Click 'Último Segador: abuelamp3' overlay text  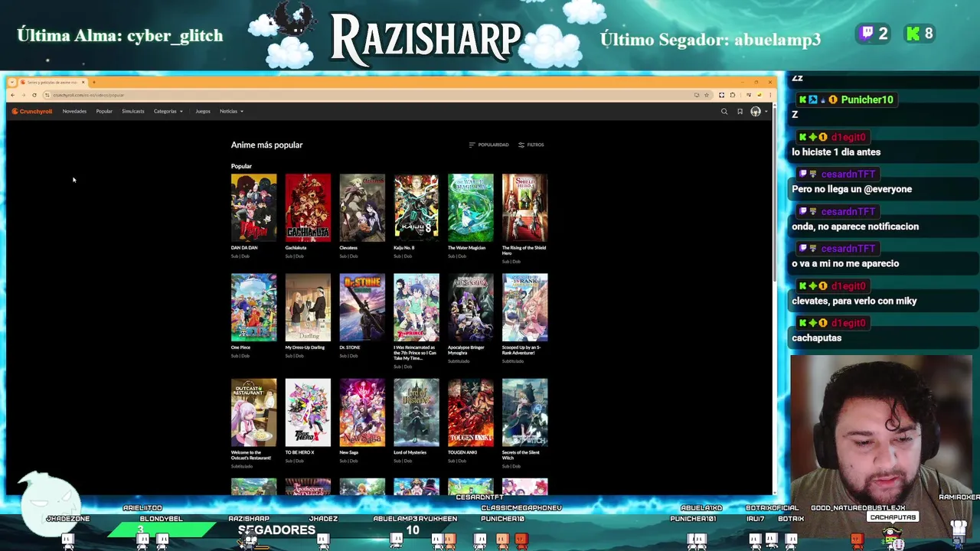coord(710,39)
